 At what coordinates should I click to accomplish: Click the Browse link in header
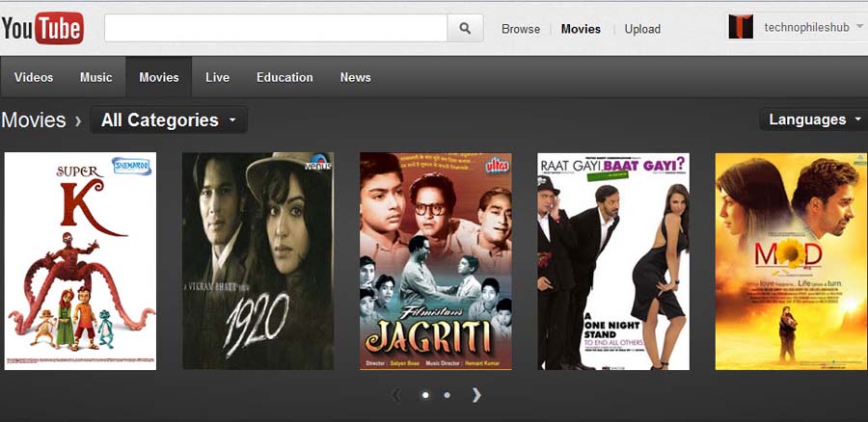tap(521, 29)
